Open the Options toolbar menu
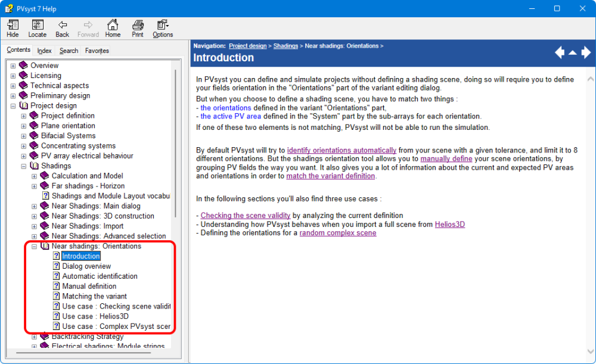Screen dimensions: 596x364 pos(163,28)
